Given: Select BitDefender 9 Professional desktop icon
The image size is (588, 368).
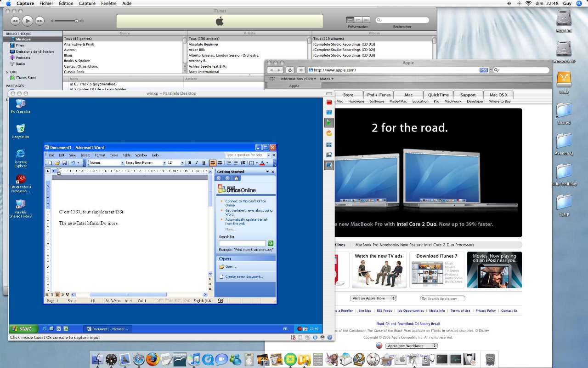Looking at the screenshot, I should point(20,184).
